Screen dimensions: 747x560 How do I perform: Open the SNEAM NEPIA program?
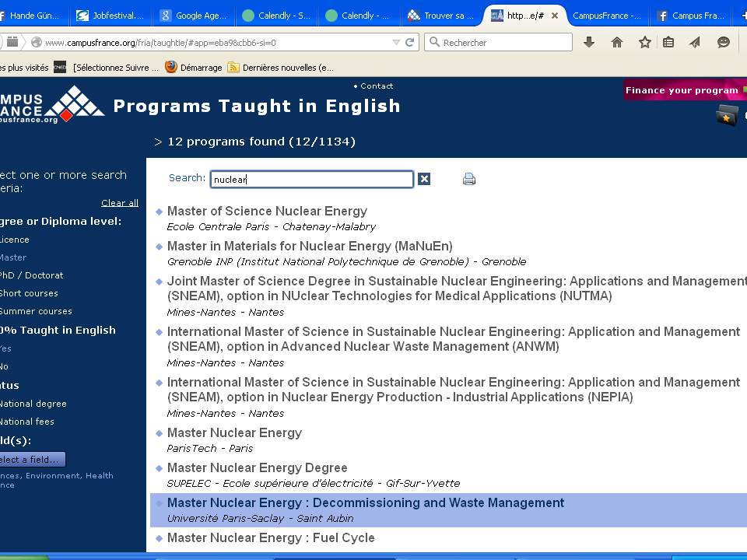tap(453, 390)
